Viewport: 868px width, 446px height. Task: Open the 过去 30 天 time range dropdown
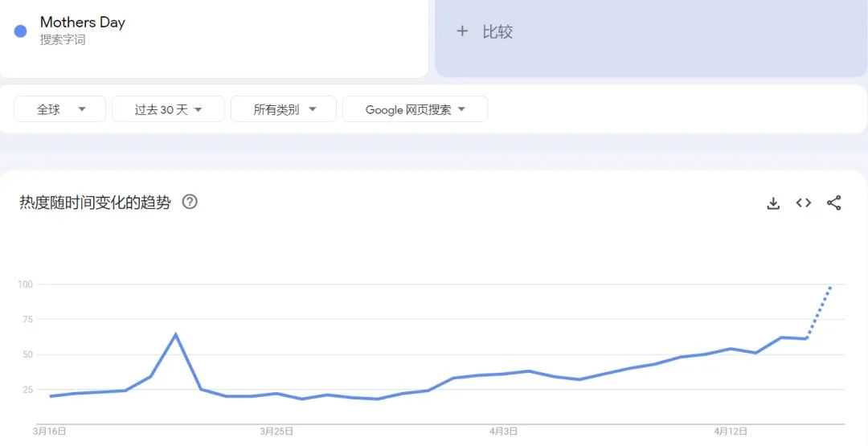[x=168, y=109]
